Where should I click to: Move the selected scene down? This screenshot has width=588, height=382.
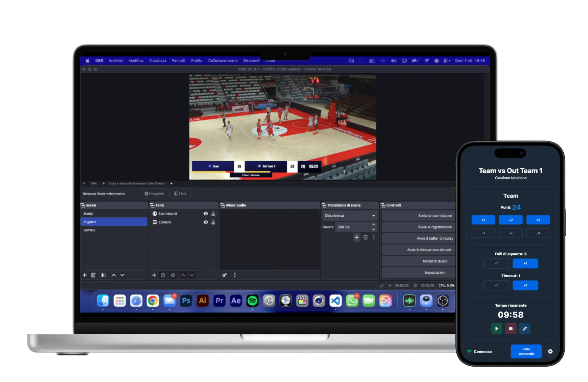click(x=122, y=275)
